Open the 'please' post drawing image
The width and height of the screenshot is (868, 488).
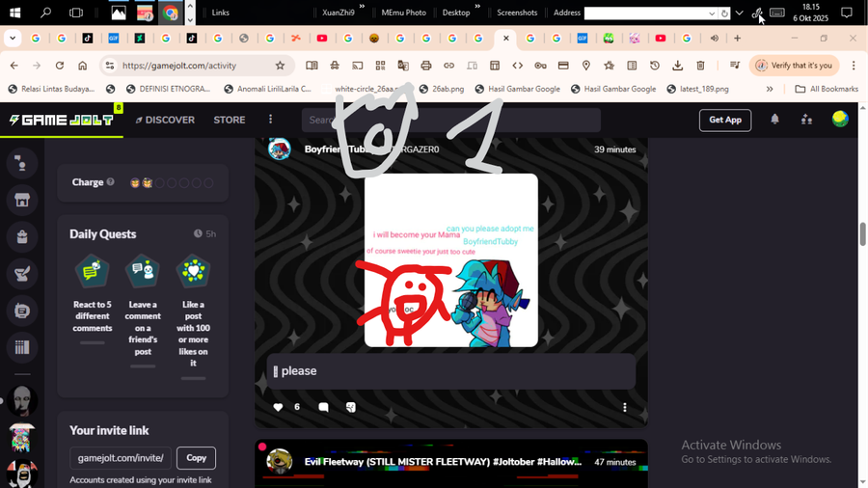click(x=450, y=260)
